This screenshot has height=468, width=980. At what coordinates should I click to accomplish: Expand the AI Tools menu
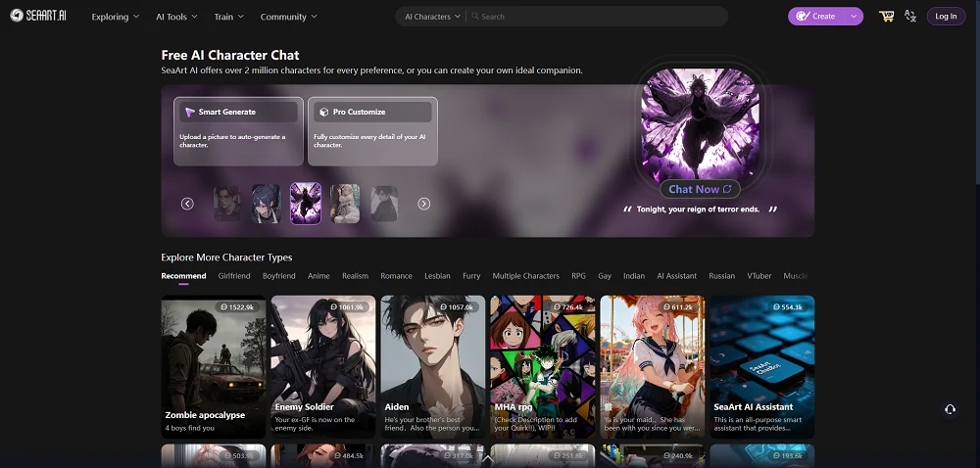(176, 17)
